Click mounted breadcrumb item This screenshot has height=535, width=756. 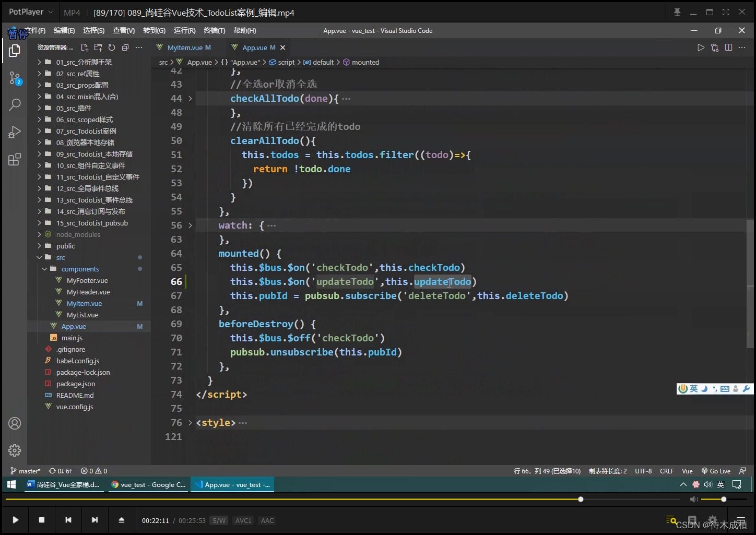(361, 62)
